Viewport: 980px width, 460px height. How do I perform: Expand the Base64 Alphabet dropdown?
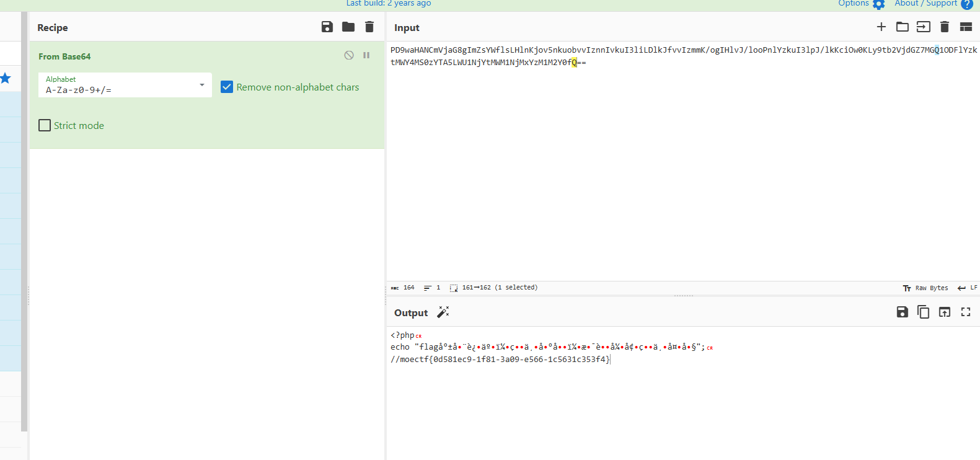click(x=202, y=85)
